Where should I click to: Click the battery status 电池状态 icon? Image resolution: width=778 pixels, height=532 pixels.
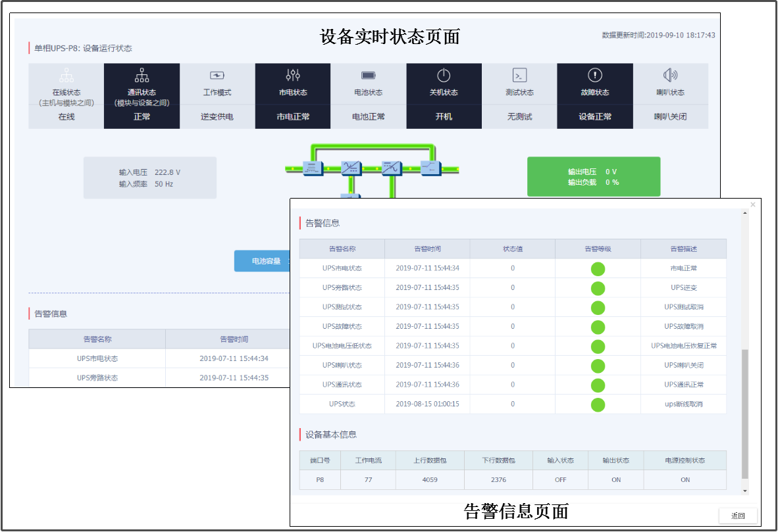(x=368, y=76)
